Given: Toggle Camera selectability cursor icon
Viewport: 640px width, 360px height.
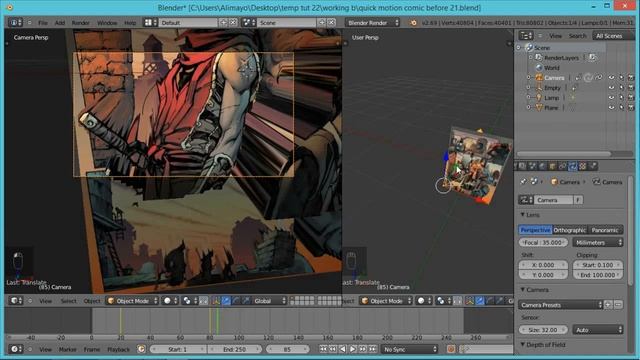Looking at the screenshot, I should coord(621,78).
